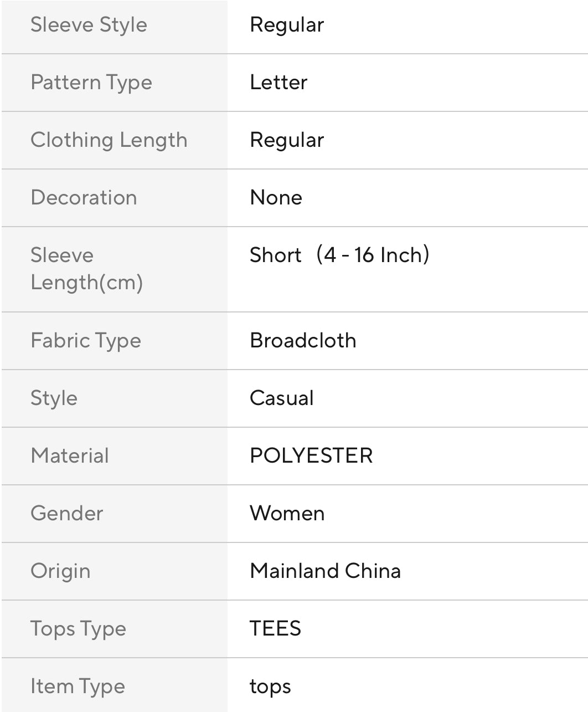
Task: Click the "Decoration" label
Action: 84,198
